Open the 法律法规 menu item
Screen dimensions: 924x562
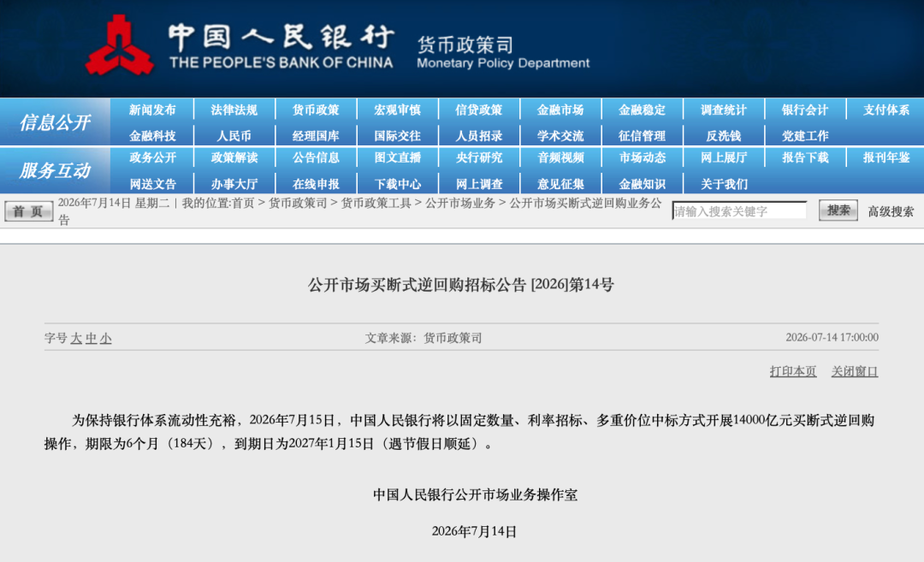[234, 110]
